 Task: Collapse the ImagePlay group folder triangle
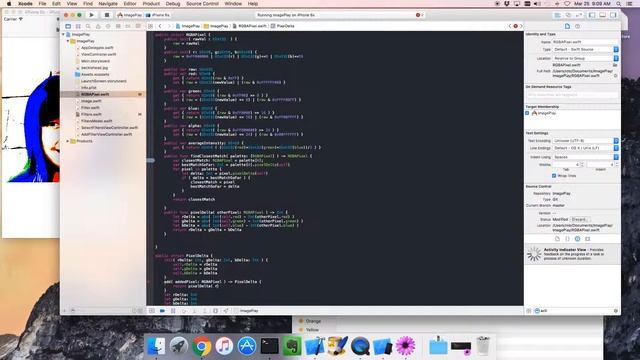coord(68,41)
